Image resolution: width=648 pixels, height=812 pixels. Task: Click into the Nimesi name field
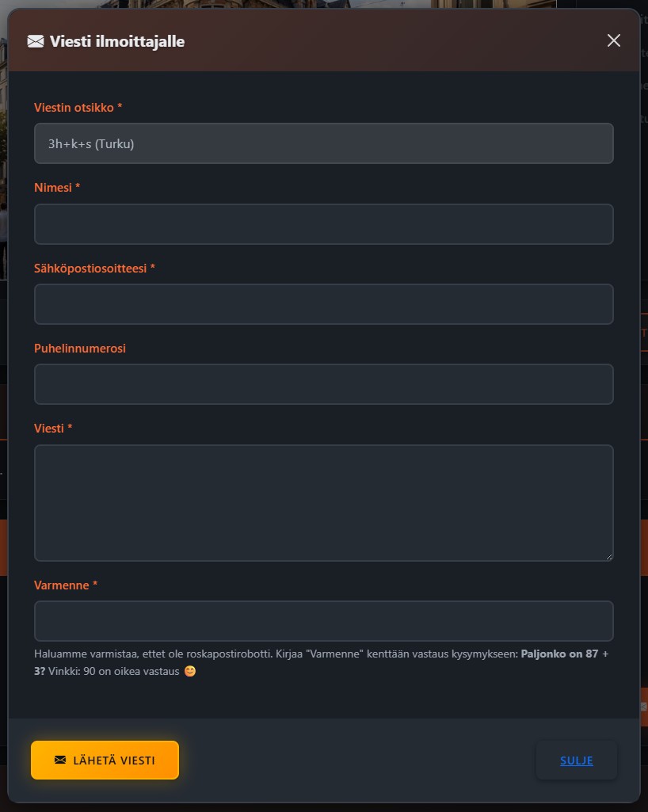323,224
